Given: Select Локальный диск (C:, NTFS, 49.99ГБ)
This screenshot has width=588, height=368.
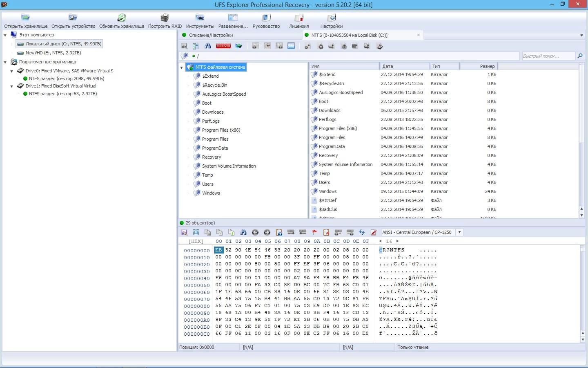Looking at the screenshot, I should click(x=59, y=44).
